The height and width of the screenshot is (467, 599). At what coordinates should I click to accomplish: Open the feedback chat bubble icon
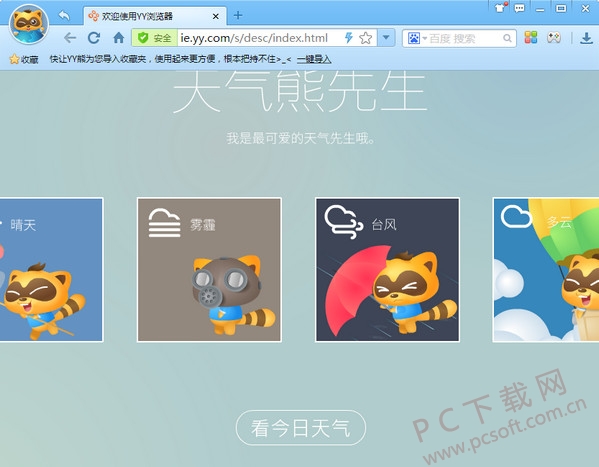coord(520,8)
